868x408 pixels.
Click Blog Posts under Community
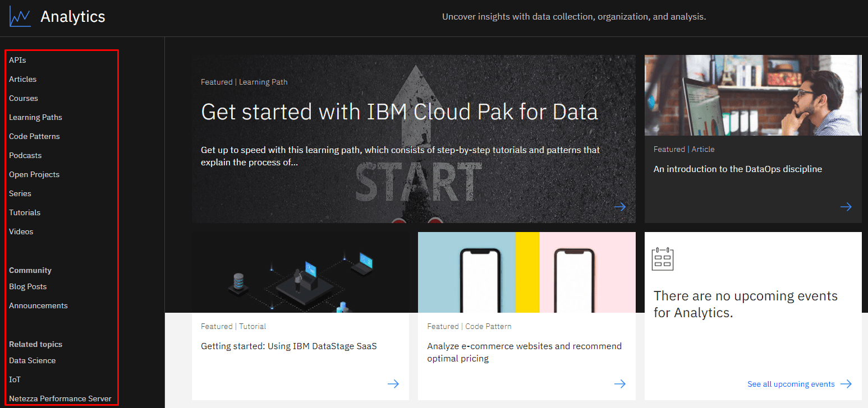click(27, 286)
